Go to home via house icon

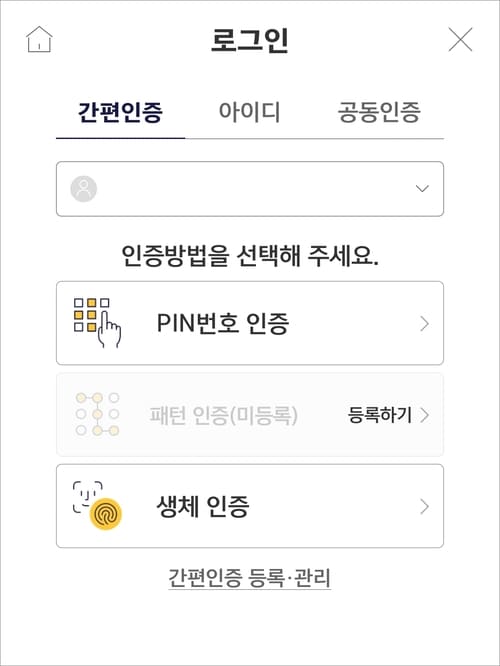tap(39, 40)
